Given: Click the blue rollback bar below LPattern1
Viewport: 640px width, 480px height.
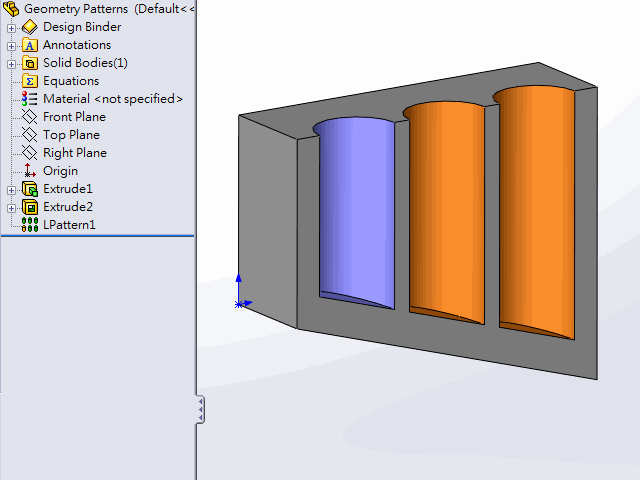Looking at the screenshot, I should [x=98, y=236].
